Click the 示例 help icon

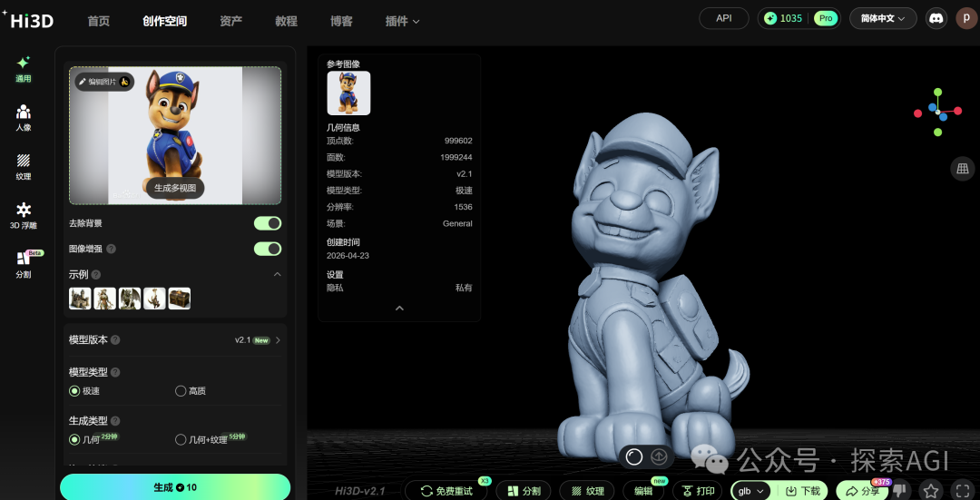click(x=95, y=274)
